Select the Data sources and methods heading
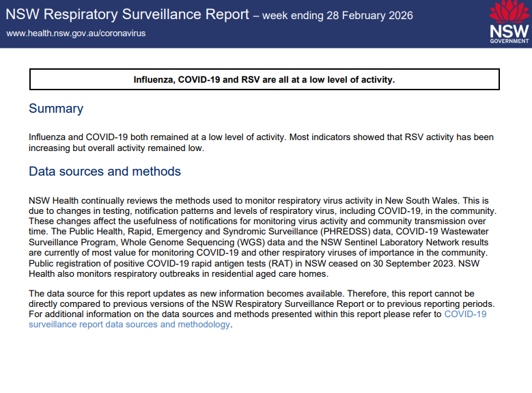This screenshot has height=393, width=532. [104, 172]
